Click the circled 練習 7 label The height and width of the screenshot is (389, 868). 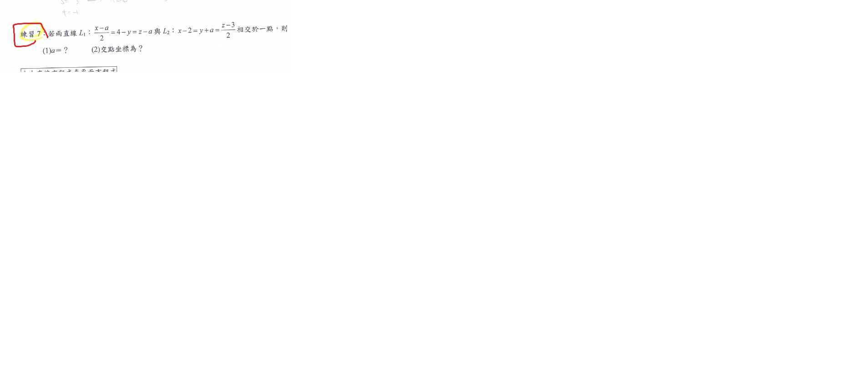point(30,34)
